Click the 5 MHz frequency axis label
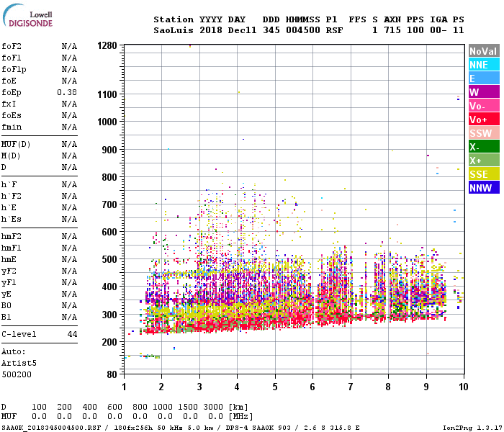 pos(275,387)
